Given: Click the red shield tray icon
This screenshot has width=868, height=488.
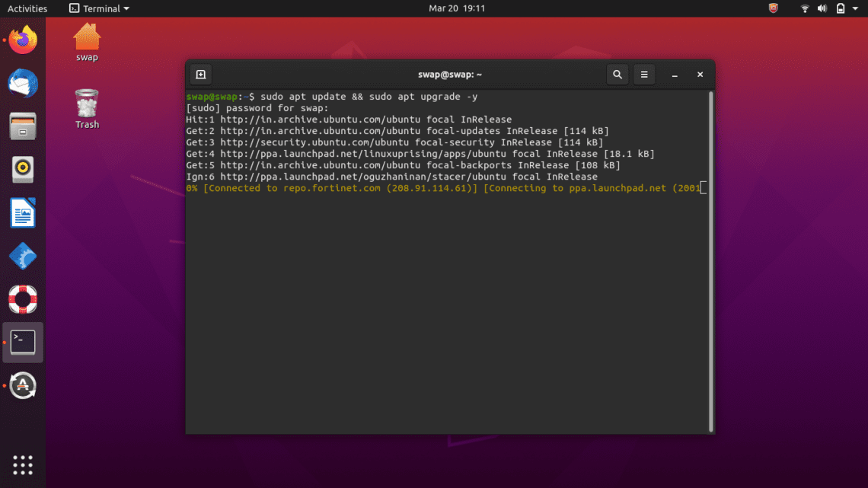Looking at the screenshot, I should click(x=772, y=8).
